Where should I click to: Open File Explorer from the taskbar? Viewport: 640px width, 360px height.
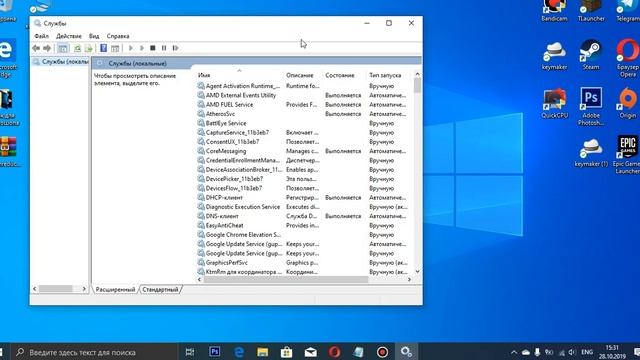262,352
